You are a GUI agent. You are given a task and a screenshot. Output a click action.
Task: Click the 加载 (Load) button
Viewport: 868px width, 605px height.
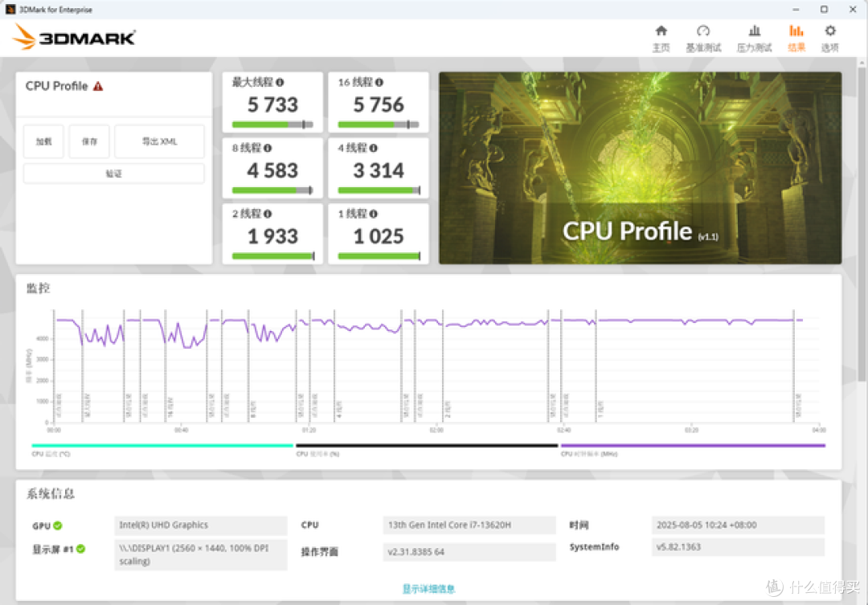(x=43, y=141)
